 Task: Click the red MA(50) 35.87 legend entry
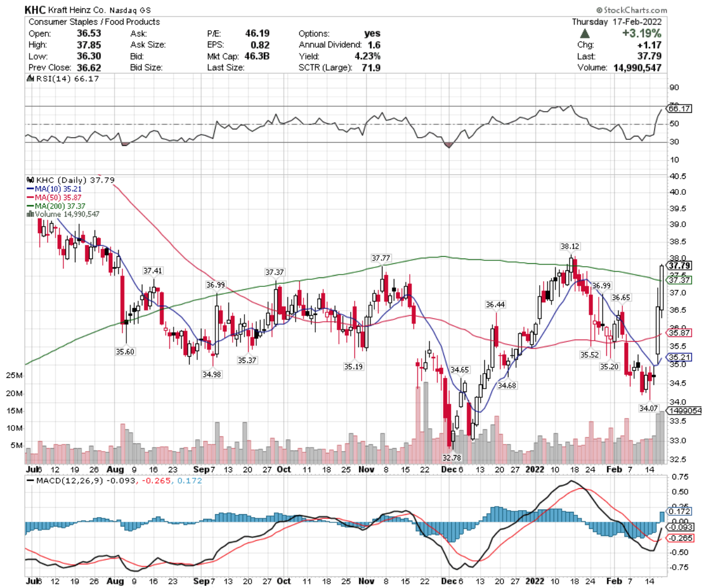point(54,197)
